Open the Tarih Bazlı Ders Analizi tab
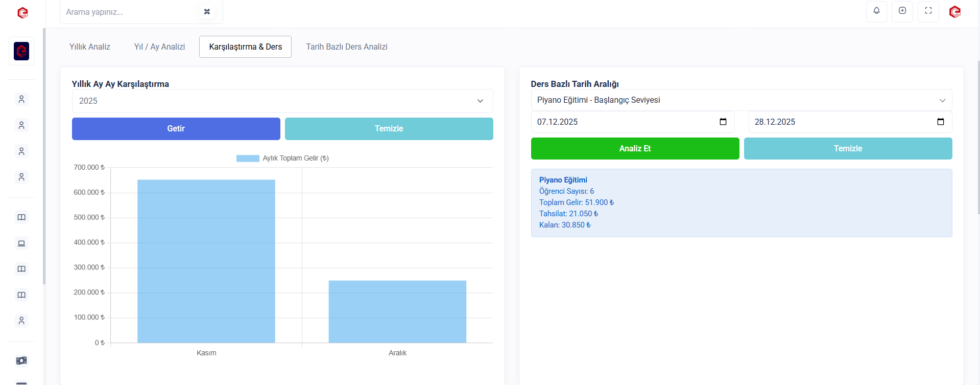980x385 pixels. click(x=346, y=47)
